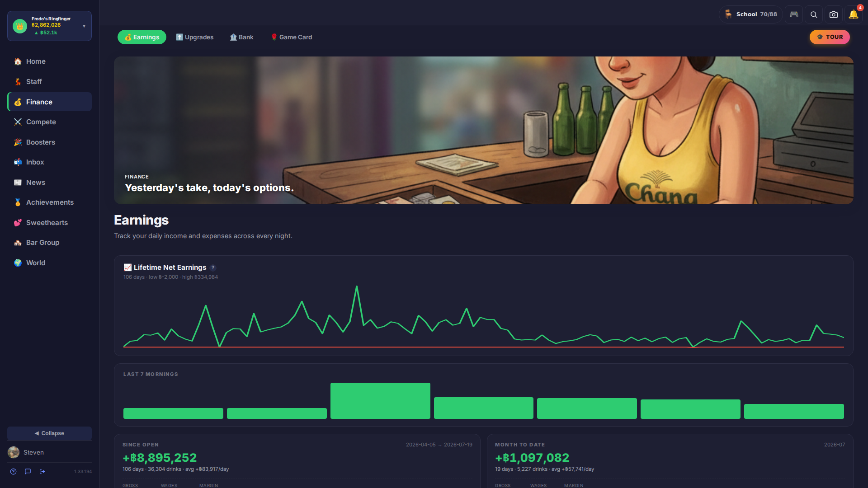Open the camera screenshot icon
Viewport: 868px width, 488px height.
tap(834, 14)
